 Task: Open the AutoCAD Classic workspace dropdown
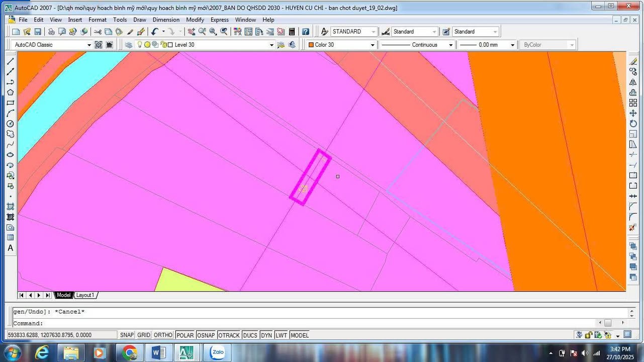coord(89,44)
